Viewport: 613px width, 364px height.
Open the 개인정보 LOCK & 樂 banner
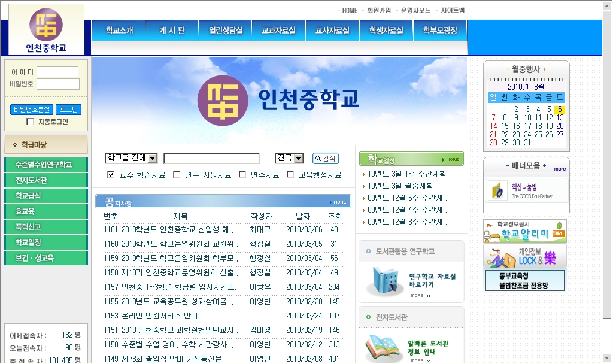(x=524, y=256)
